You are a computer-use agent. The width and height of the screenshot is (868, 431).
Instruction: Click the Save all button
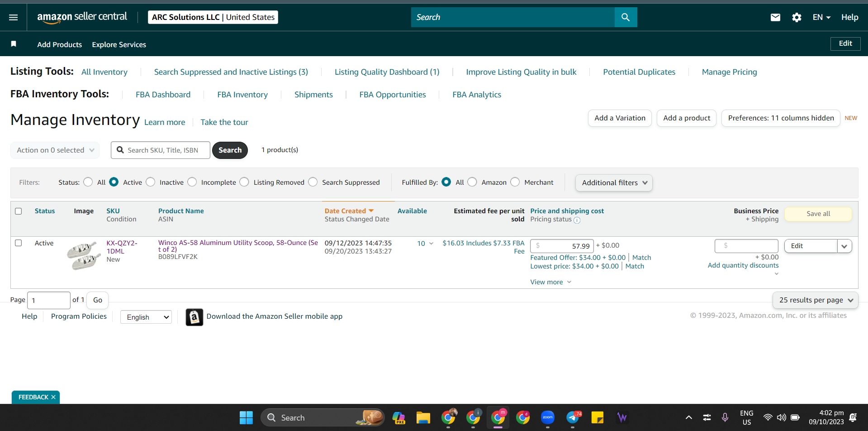(x=818, y=214)
